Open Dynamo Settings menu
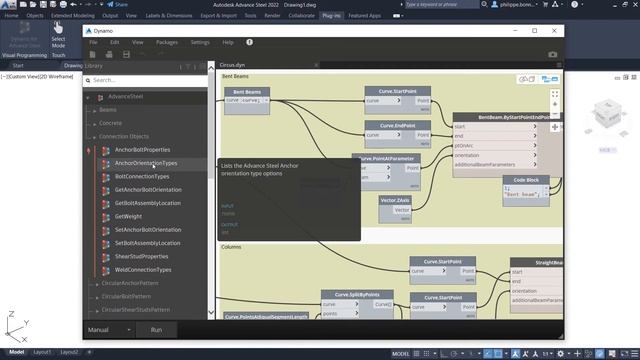640x360 pixels. tap(200, 42)
